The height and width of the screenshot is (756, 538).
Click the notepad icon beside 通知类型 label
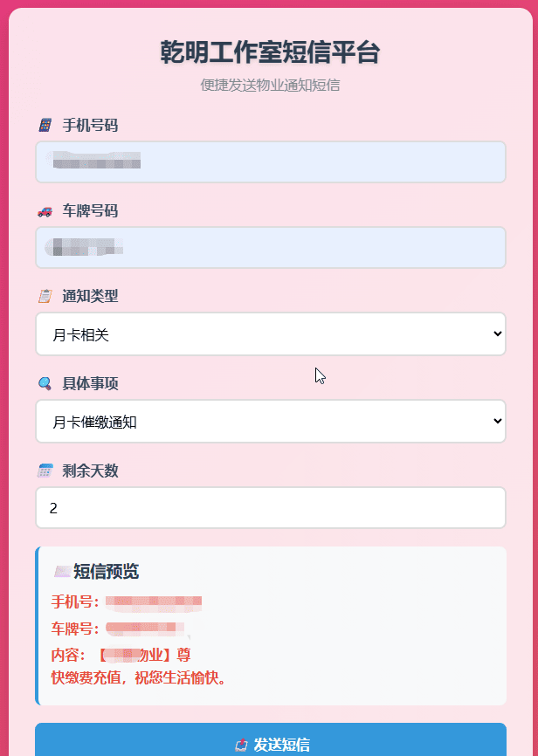pos(44,296)
